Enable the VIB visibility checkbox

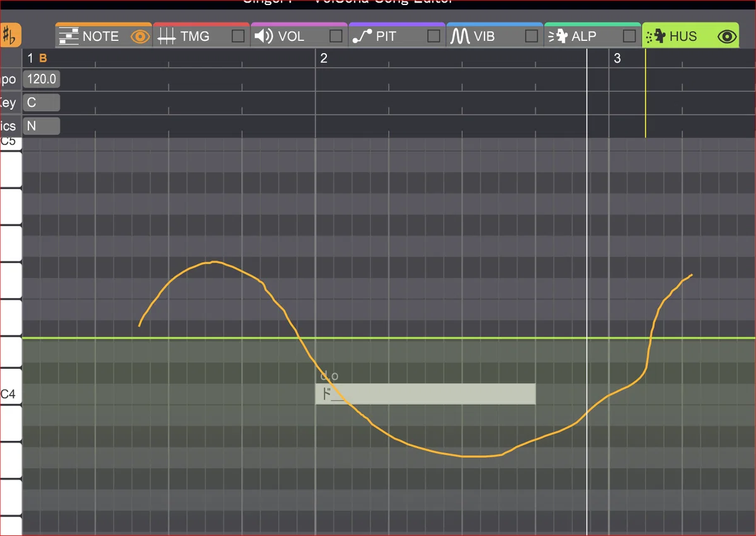tap(531, 36)
